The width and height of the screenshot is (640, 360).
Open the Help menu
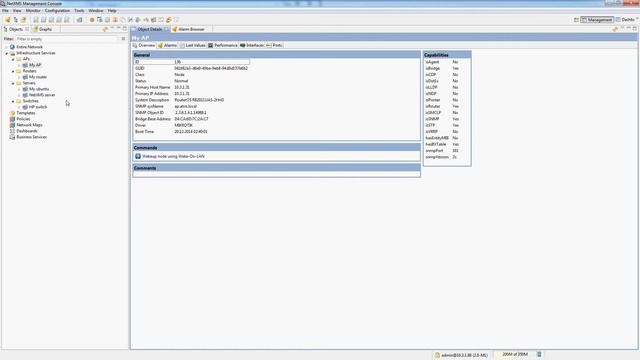pos(112,11)
